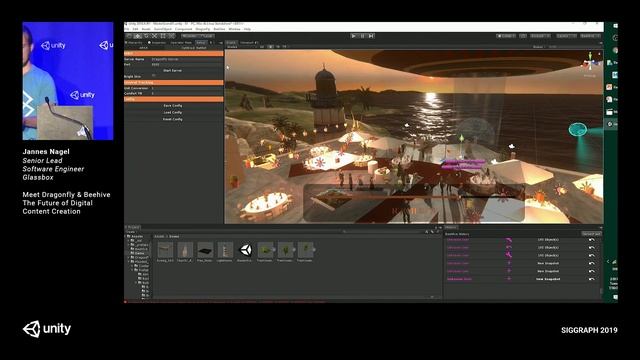Open the Help menu

point(247,29)
